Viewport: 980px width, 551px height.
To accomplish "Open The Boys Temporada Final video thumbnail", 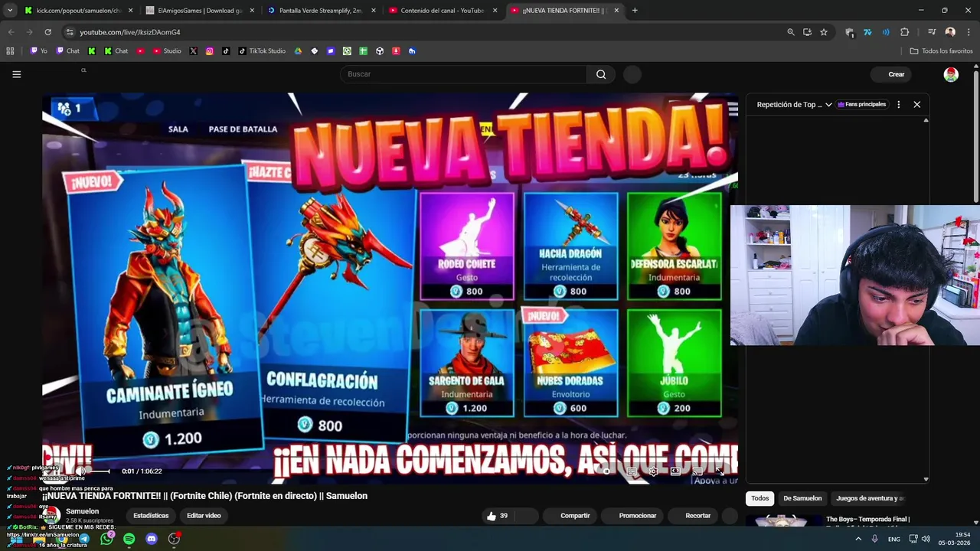I will [x=782, y=520].
